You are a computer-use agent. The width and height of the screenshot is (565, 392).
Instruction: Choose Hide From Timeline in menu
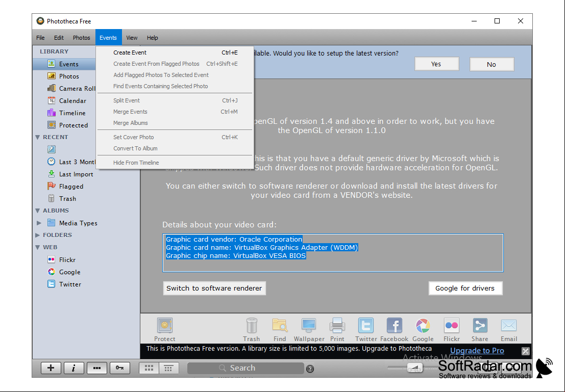(175, 163)
